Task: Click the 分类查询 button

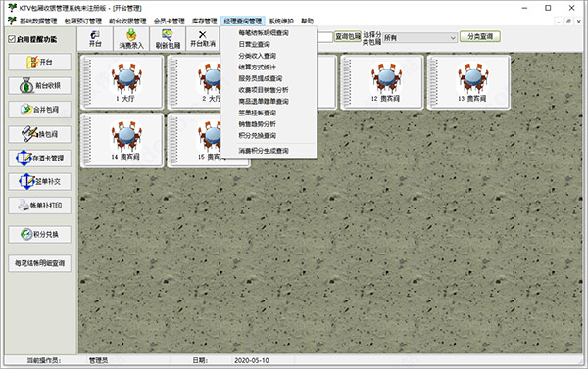Action: (x=480, y=37)
